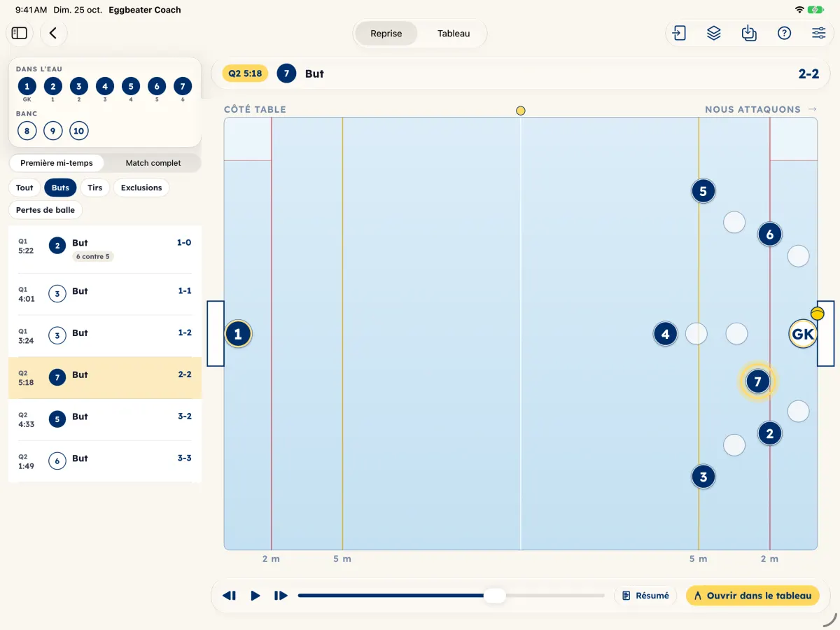Filter events by Tirs
The height and width of the screenshot is (630, 840).
tap(95, 188)
